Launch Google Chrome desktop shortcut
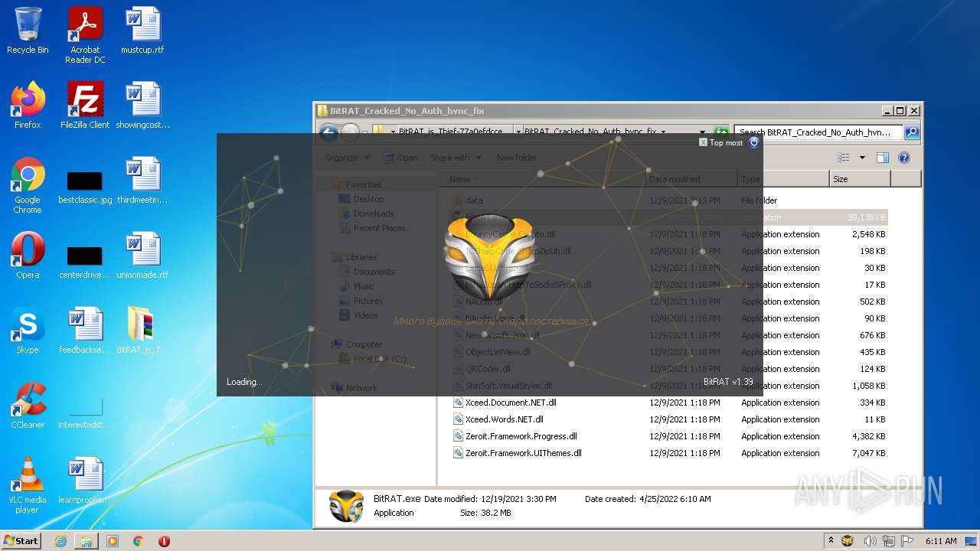Image resolution: width=980 pixels, height=551 pixels. coord(28,185)
